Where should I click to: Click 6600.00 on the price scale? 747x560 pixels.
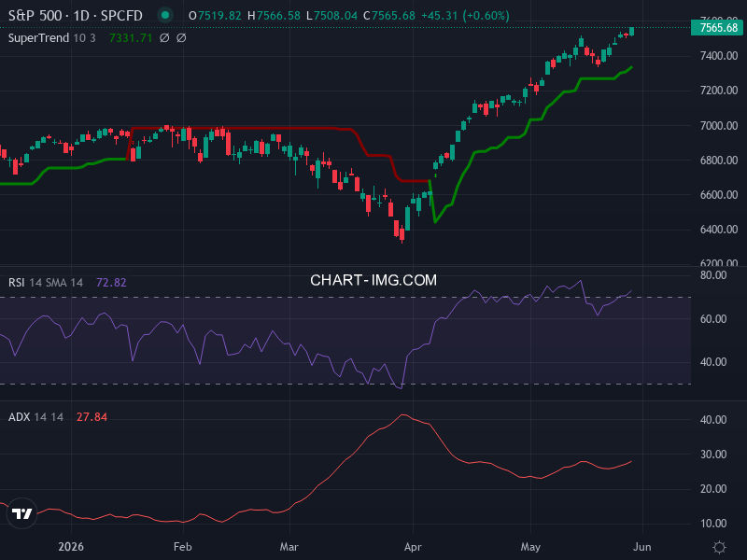pyautogui.click(x=719, y=195)
